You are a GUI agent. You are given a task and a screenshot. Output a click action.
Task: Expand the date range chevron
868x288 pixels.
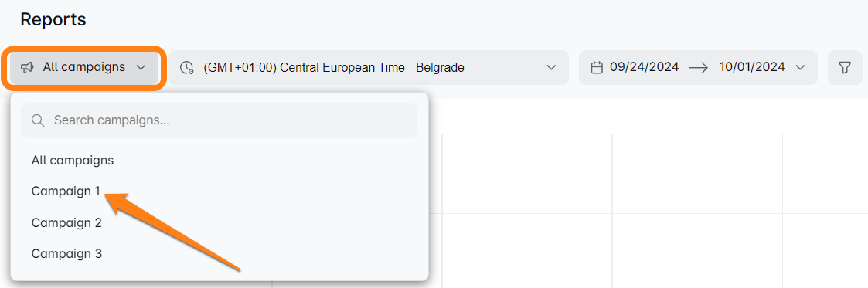click(x=799, y=67)
